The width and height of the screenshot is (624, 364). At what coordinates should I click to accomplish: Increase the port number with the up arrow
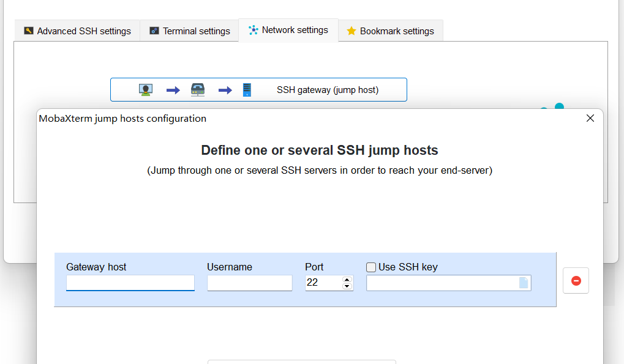coord(347,280)
